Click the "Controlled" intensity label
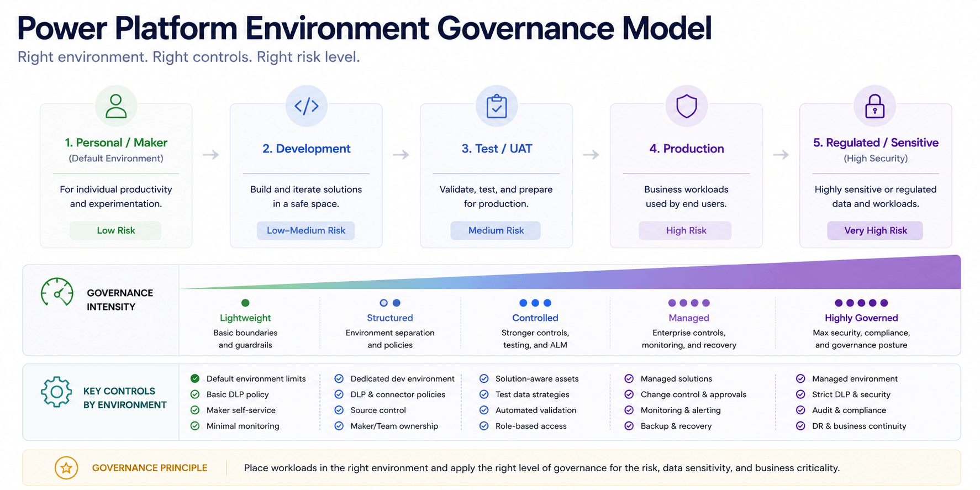Image resolution: width=980 pixels, height=490 pixels. (x=535, y=318)
